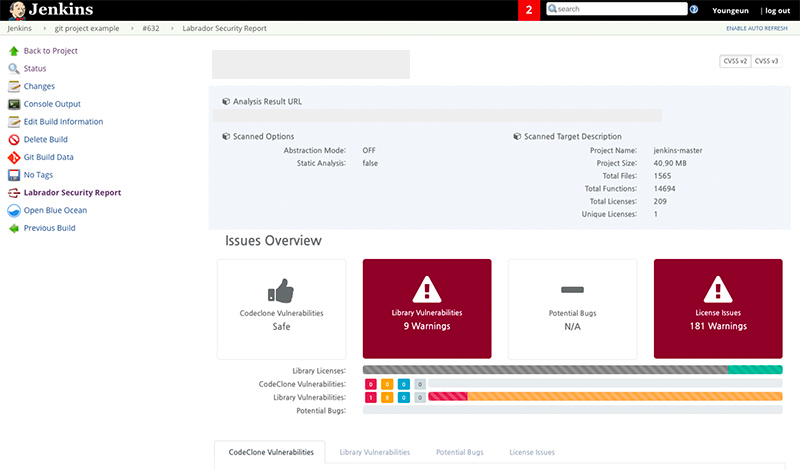Image resolution: width=800 pixels, height=470 pixels.
Task: Click Labrador Security Report breadcrumb
Action: tap(224, 29)
